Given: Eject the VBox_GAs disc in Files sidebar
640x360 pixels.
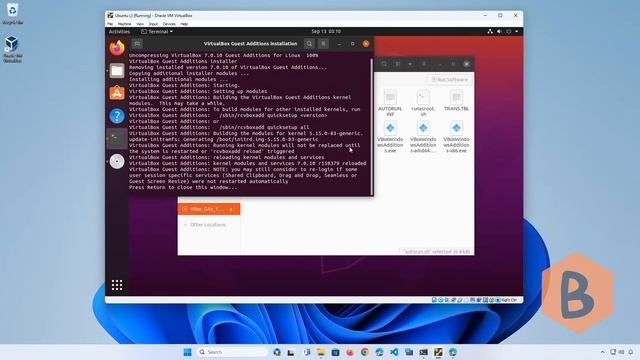Looking at the screenshot, I should point(231,209).
